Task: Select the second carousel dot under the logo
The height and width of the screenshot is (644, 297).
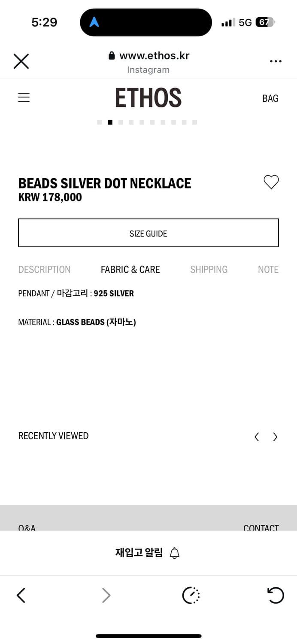Action: click(x=110, y=122)
